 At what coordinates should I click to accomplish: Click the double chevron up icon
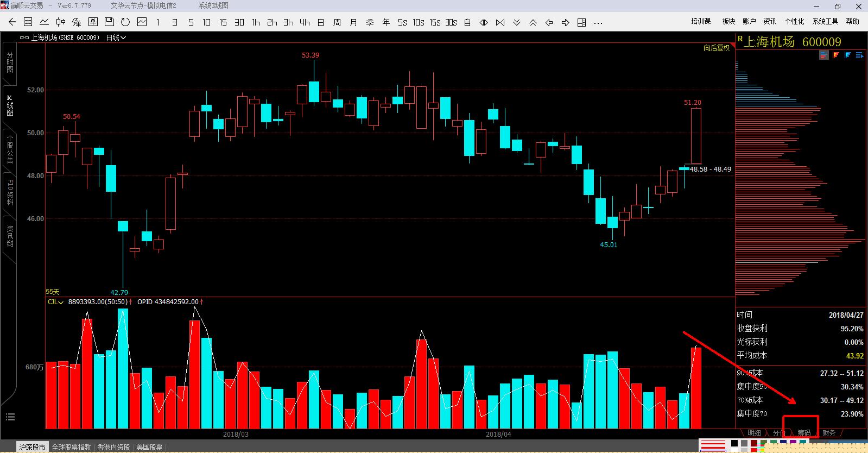[533, 22]
